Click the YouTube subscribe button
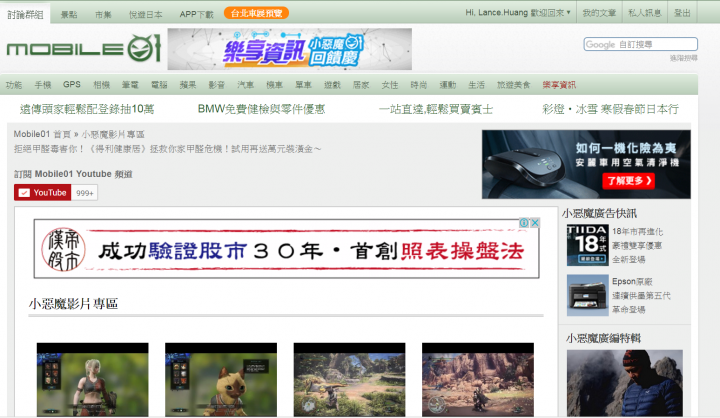The image size is (720, 418). (43, 192)
